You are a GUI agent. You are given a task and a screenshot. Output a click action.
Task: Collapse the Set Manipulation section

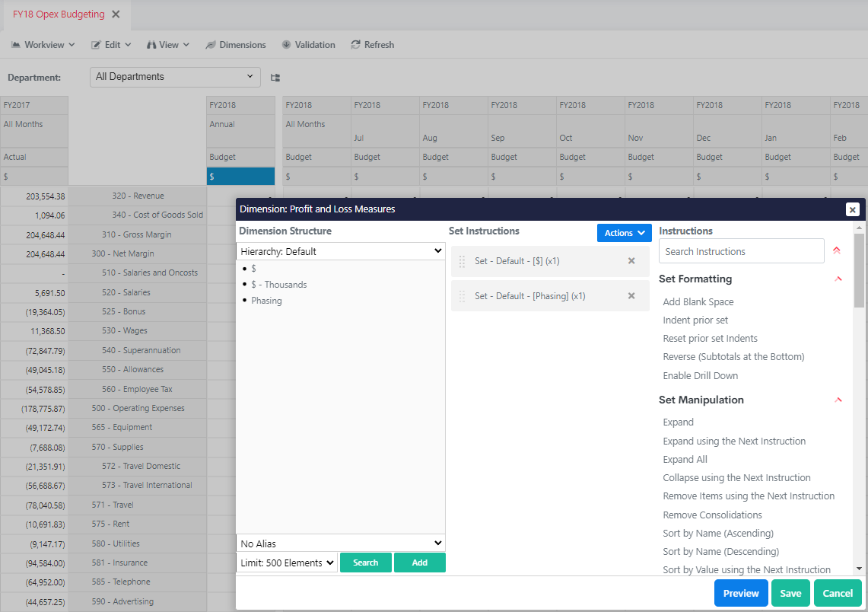click(838, 400)
